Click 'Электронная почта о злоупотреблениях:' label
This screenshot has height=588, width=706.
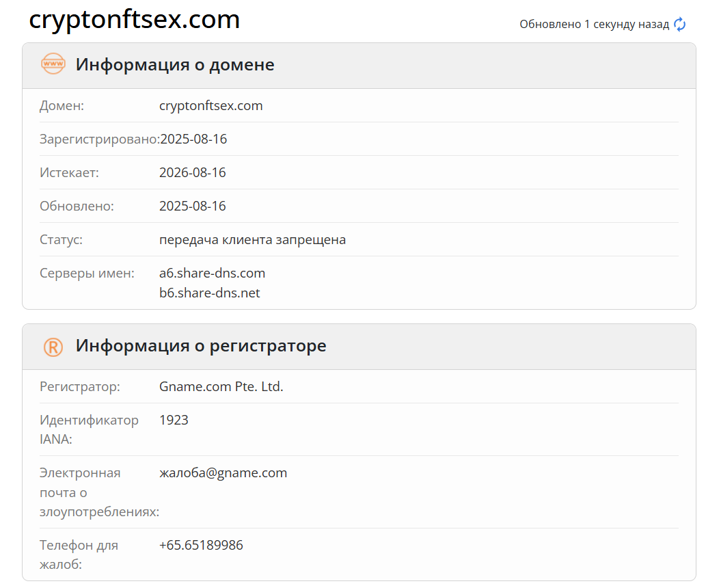tap(100, 492)
